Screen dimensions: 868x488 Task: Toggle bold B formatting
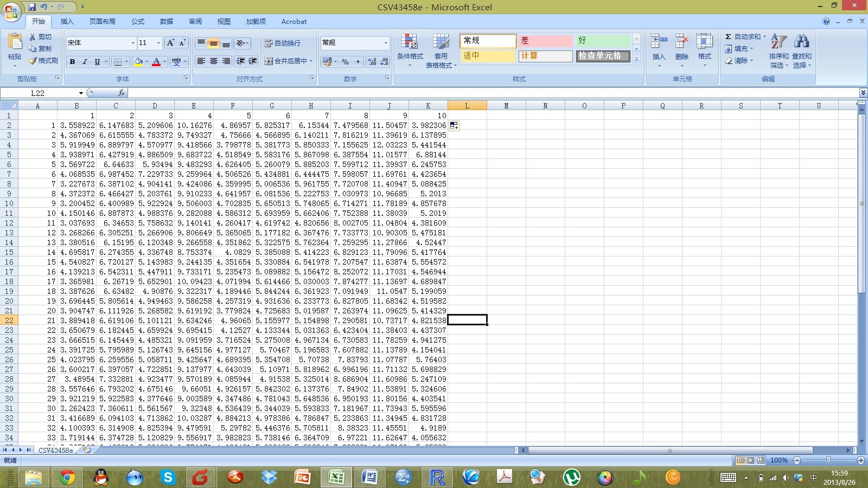tap(72, 62)
